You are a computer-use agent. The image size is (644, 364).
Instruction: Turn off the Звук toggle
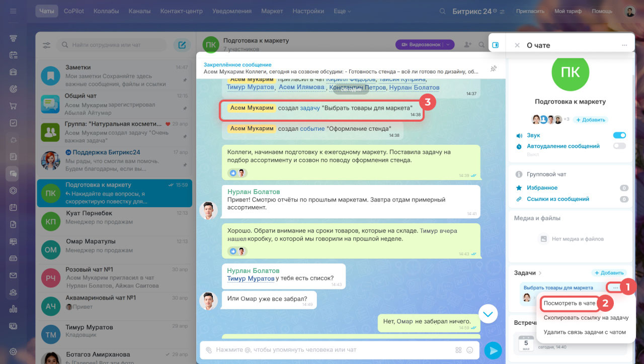tap(619, 135)
